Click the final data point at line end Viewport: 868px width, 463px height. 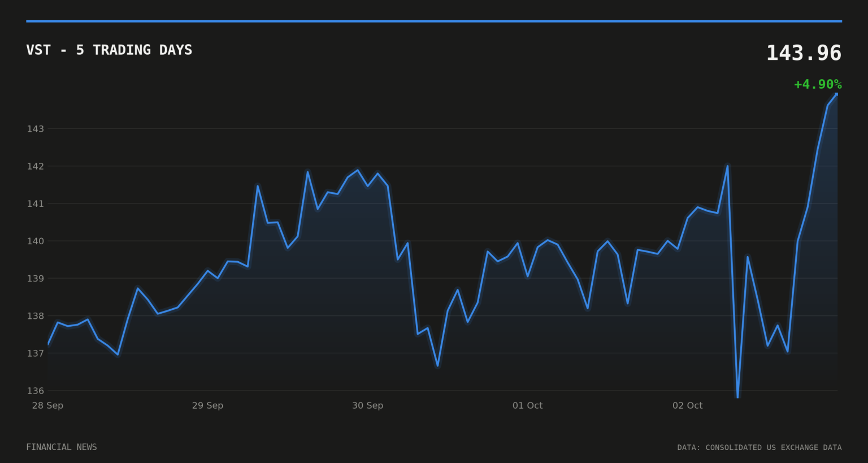(x=836, y=94)
